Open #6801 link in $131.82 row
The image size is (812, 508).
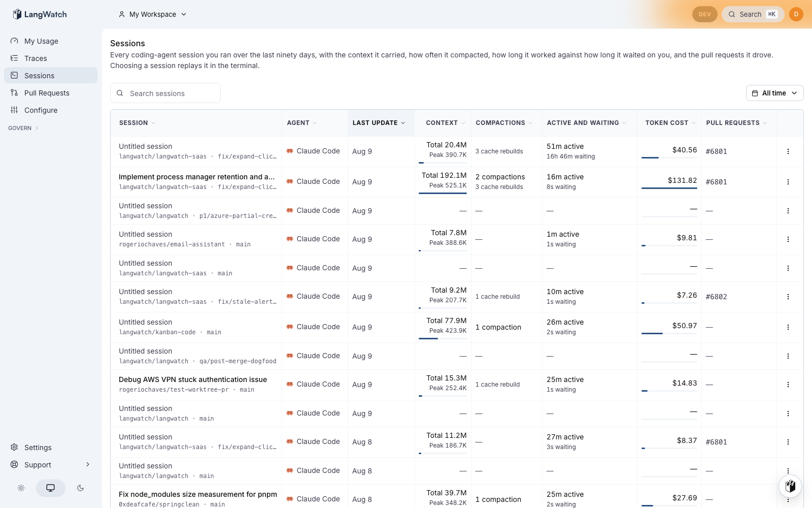[717, 182]
